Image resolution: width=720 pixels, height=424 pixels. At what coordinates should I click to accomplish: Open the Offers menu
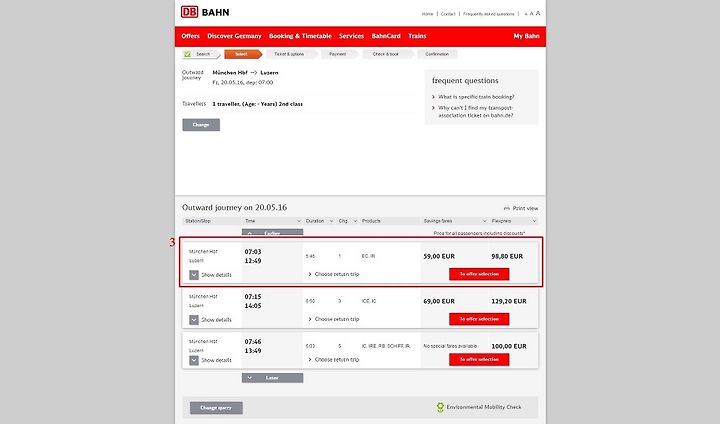pyautogui.click(x=190, y=36)
